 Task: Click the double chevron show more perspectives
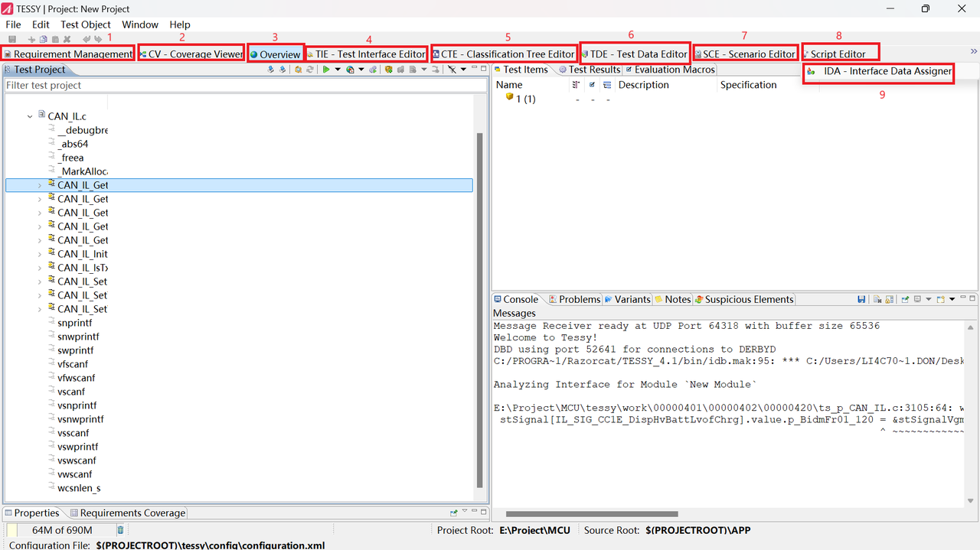click(974, 51)
